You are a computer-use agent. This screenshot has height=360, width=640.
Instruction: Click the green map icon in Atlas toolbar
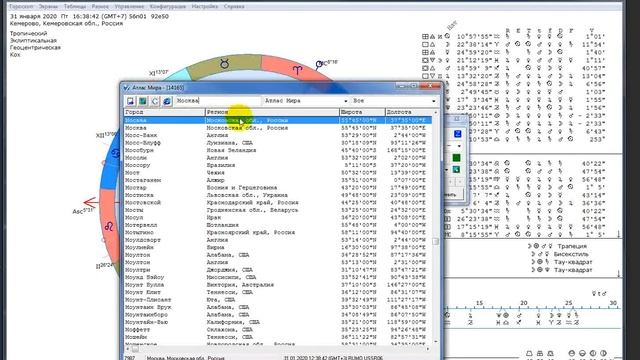point(142,101)
